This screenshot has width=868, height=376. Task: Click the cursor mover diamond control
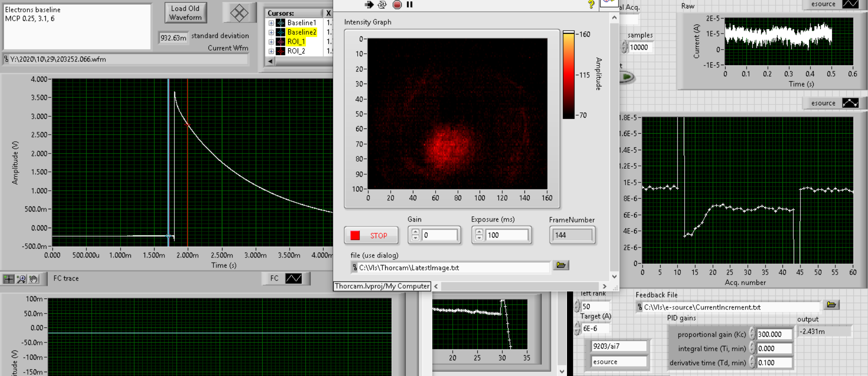(239, 13)
